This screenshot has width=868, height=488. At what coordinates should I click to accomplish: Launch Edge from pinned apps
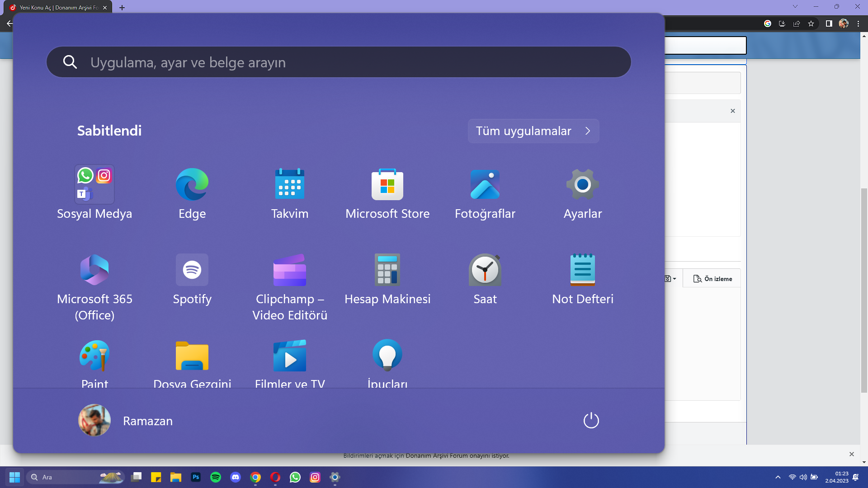point(192,192)
